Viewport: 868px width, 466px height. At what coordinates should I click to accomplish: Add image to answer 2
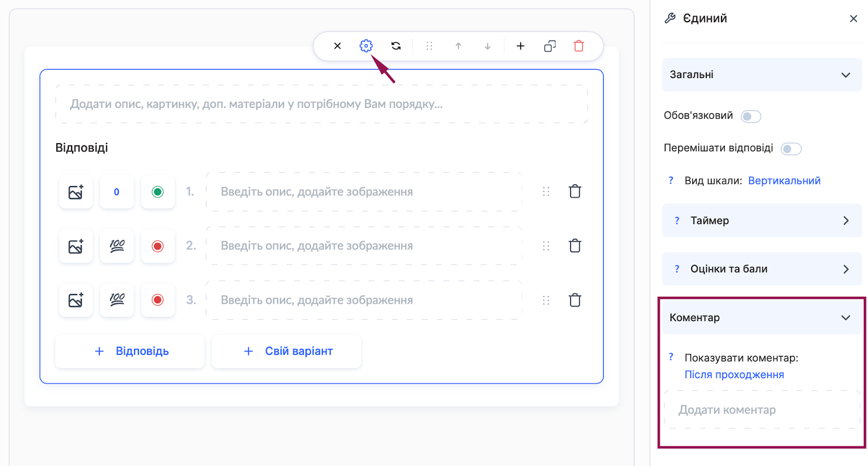pyautogui.click(x=76, y=246)
